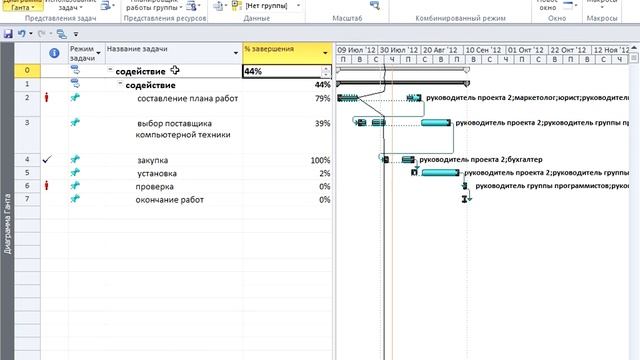Click the info indicator column header icon

54,53
